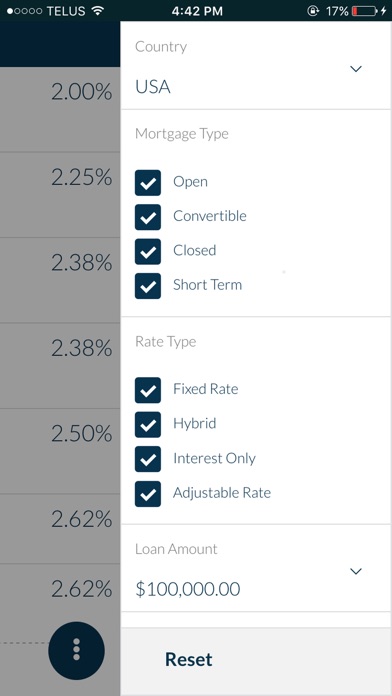Uncheck the Open mortgage type

tap(148, 182)
